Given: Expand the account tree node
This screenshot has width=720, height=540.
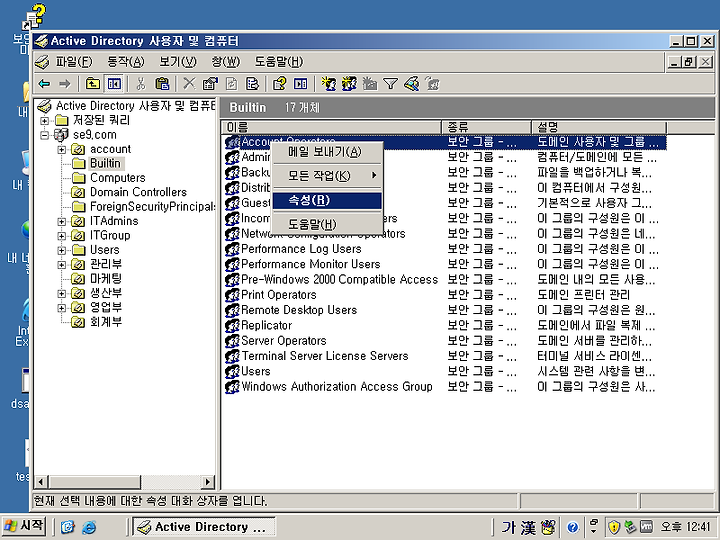Looking at the screenshot, I should pos(62,150).
